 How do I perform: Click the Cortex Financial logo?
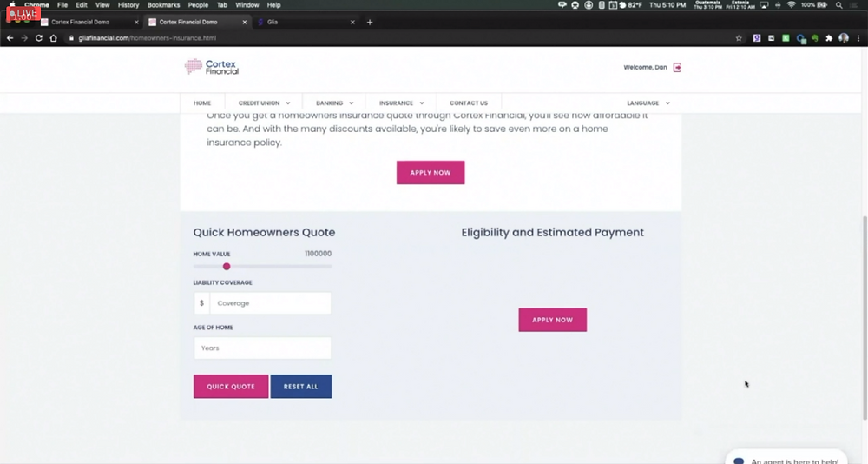[x=212, y=67]
